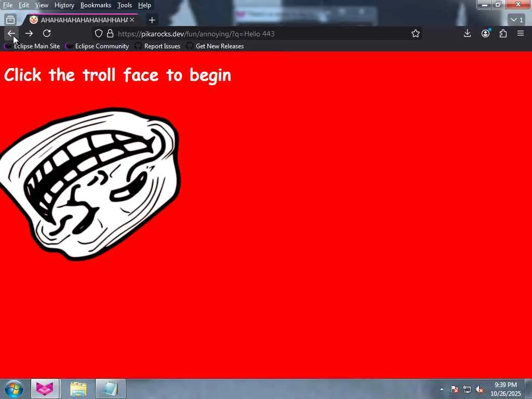
Task: Open the hamburger application menu
Action: point(521,33)
